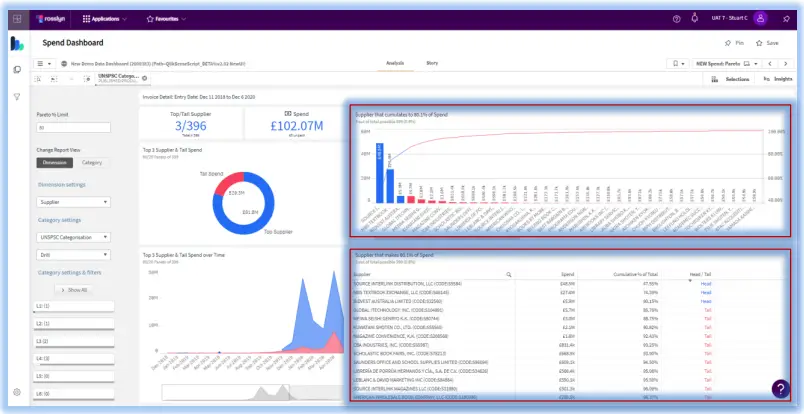The image size is (804, 414).
Task: Open the Insights panel
Action: 778,79
